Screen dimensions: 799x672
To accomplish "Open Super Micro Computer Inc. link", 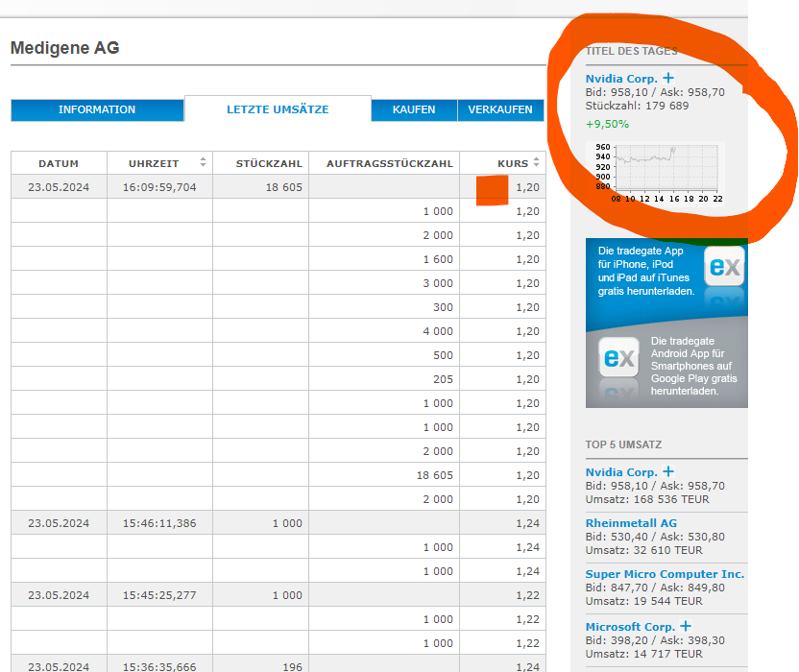I will [665, 574].
